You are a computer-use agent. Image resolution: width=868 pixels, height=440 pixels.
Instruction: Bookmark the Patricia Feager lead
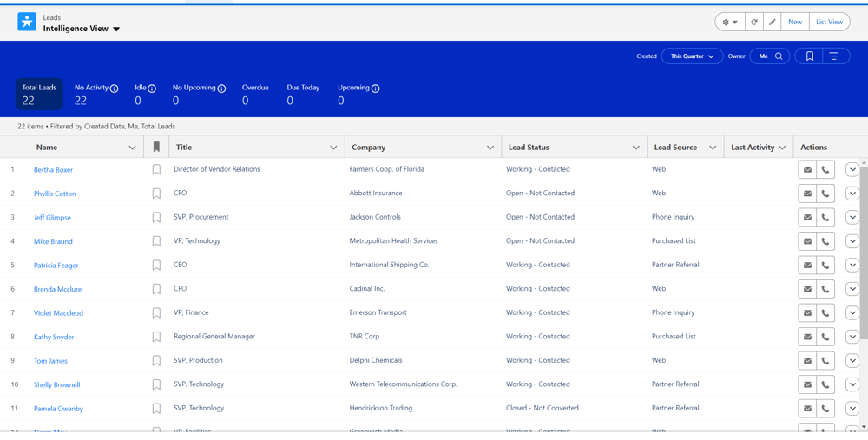point(156,265)
